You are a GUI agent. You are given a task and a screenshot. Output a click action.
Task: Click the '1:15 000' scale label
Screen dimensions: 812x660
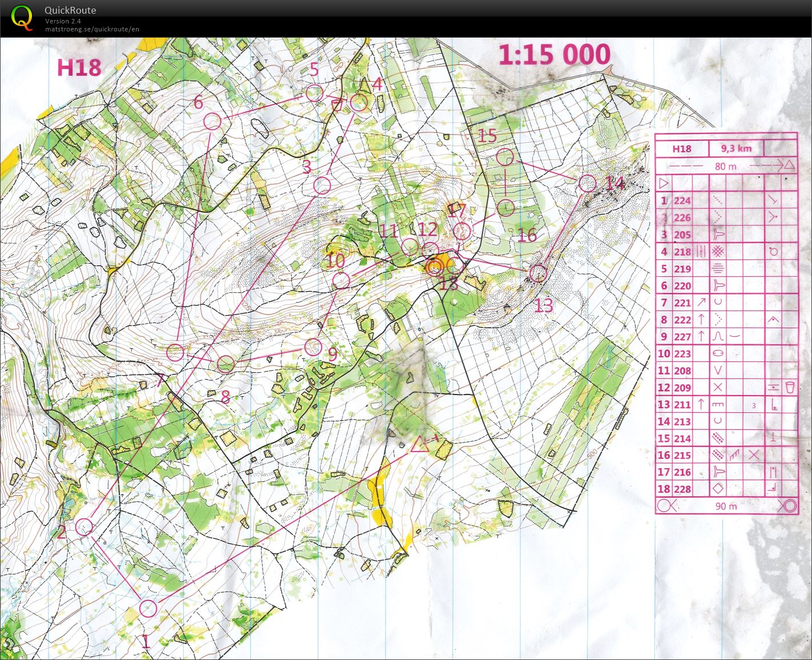point(554,55)
